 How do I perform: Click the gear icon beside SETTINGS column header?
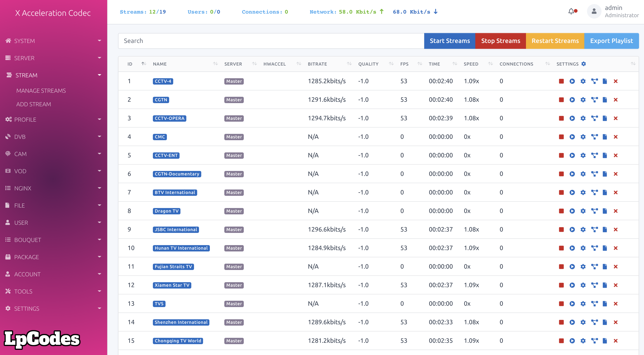pyautogui.click(x=583, y=64)
